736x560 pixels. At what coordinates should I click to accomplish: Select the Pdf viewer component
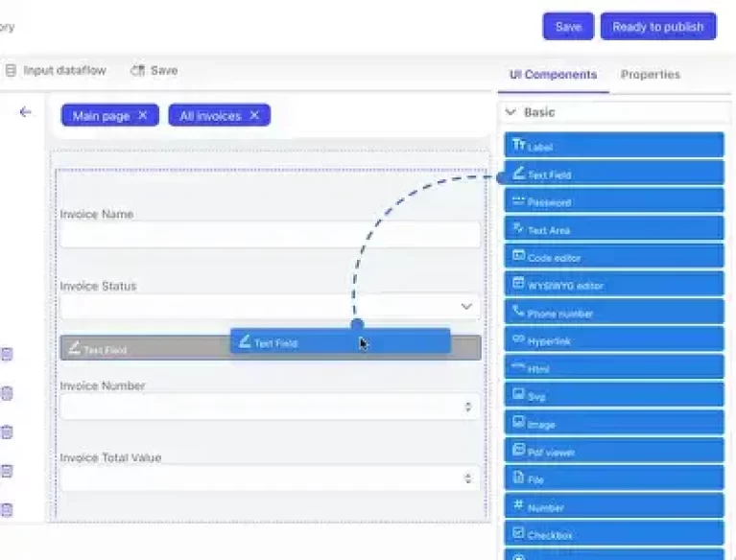tap(614, 450)
